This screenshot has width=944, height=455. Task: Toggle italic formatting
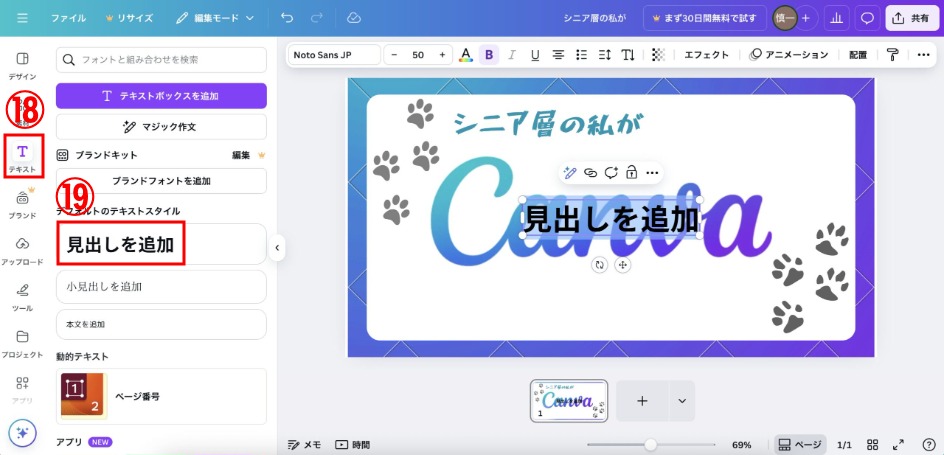tap(512, 55)
